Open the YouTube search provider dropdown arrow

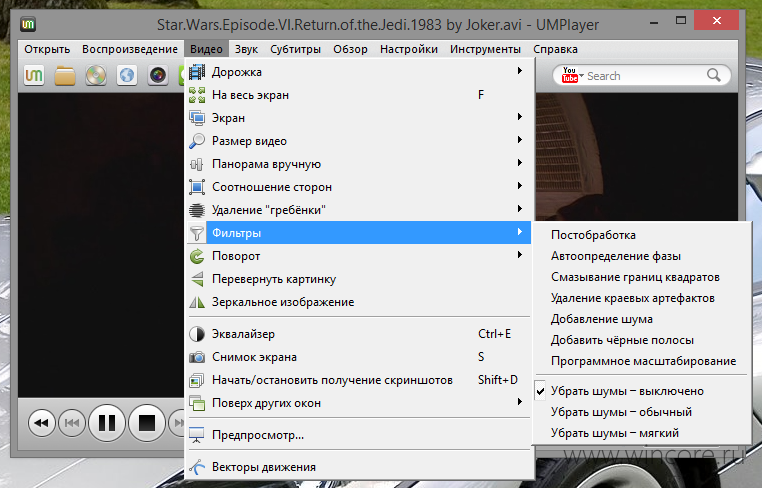[582, 75]
